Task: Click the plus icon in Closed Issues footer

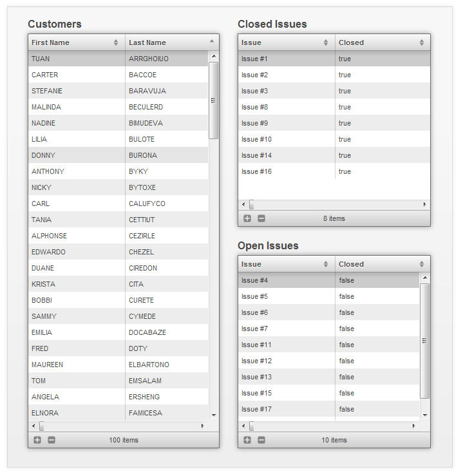Action: point(247,218)
